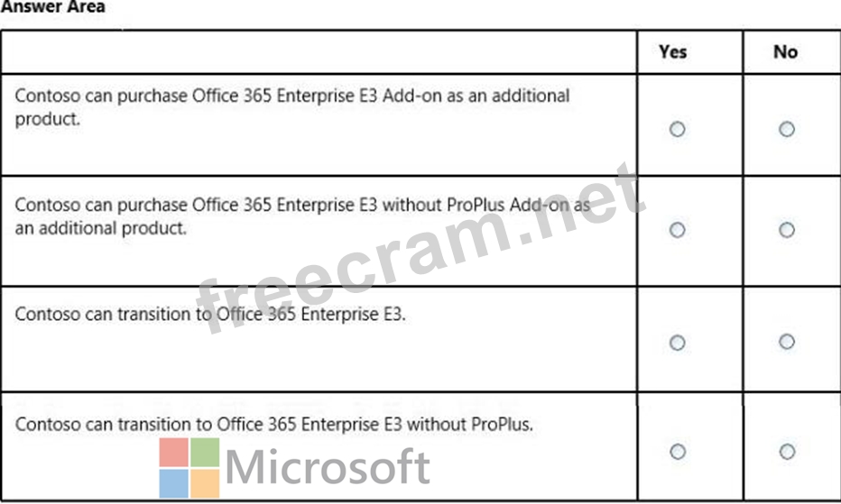Click the green square of Microsoft logo
The image size is (841, 504).
pos(205,453)
